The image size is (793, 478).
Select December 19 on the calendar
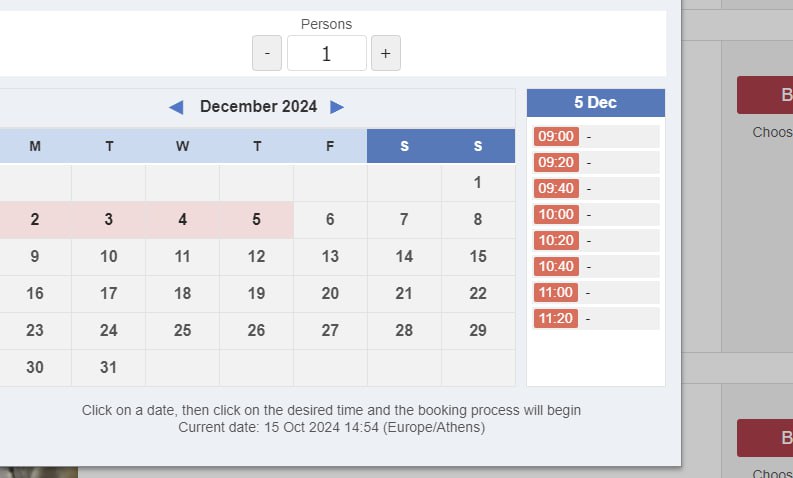pos(256,294)
